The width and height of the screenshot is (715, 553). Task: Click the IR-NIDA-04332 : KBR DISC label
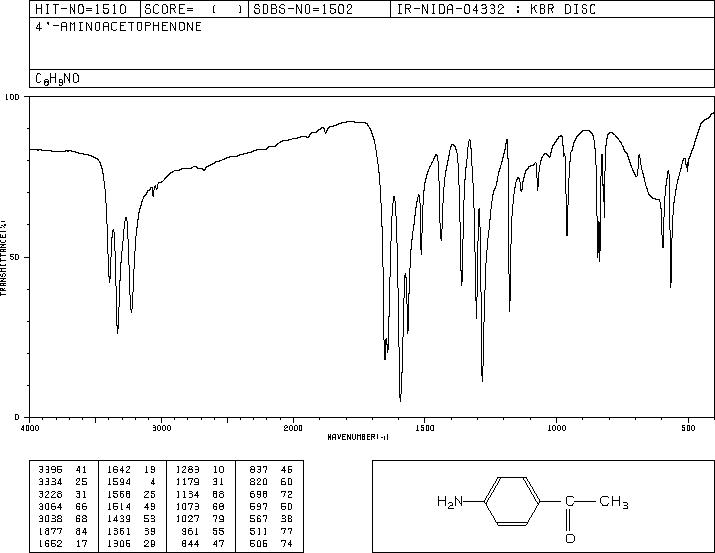[x=496, y=9]
